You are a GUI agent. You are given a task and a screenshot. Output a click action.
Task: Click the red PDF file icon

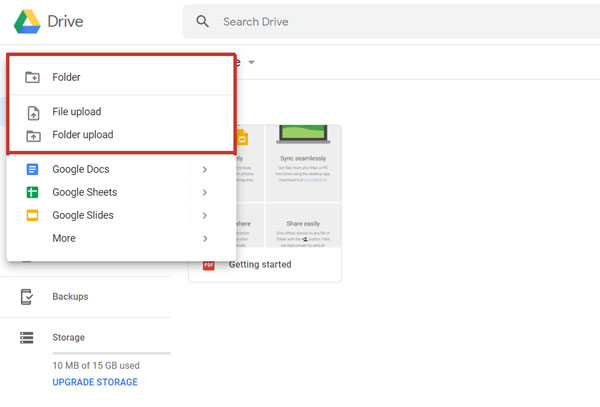(x=209, y=265)
